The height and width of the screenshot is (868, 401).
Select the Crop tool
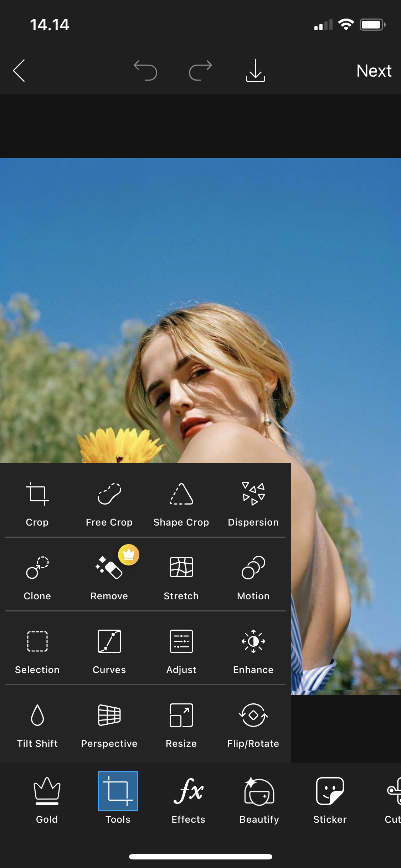[x=37, y=504]
